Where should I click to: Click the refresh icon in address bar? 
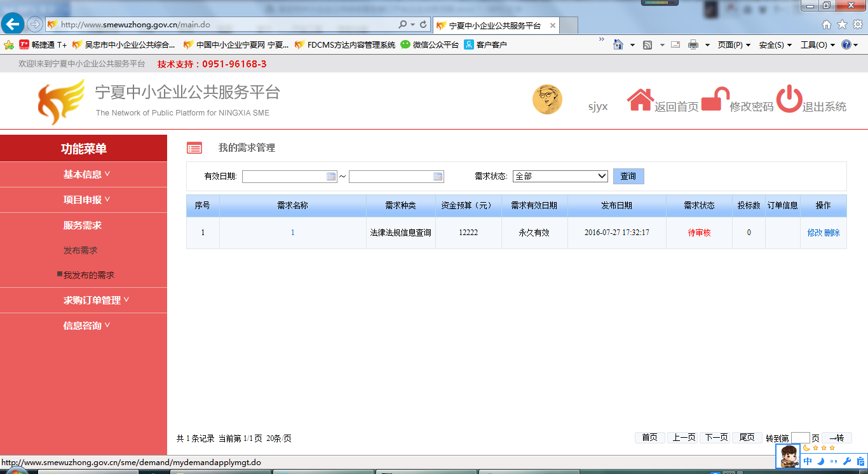(423, 25)
